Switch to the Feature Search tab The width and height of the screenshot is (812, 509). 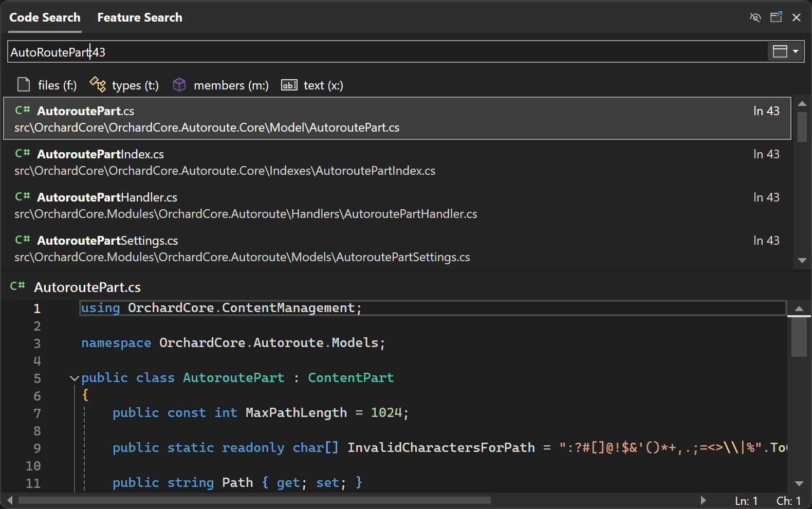(x=140, y=17)
